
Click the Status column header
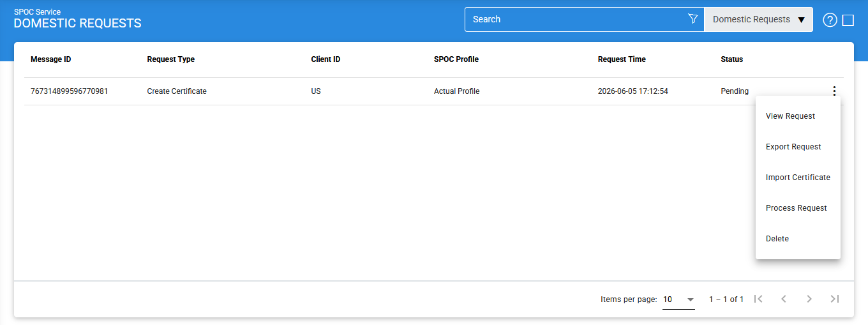[732, 59]
